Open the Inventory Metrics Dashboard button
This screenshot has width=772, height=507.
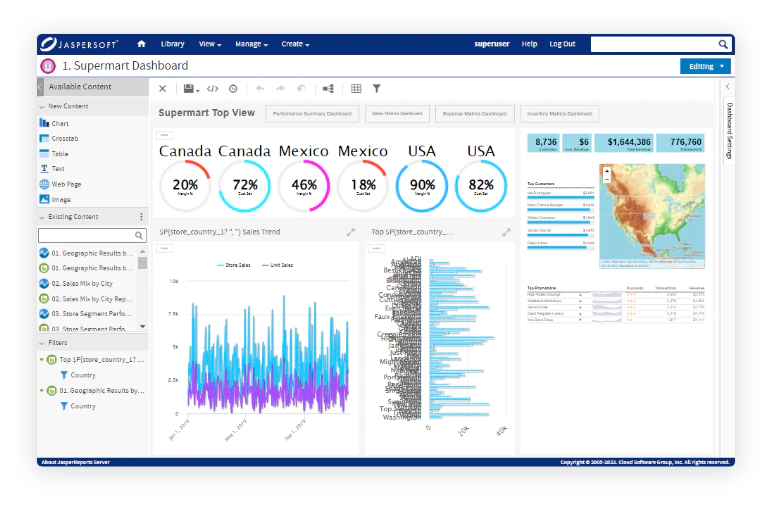(560, 114)
